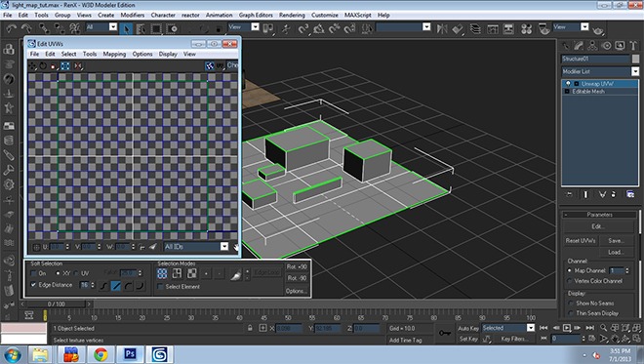Click the Undo arrow in main toolbar

11,28
